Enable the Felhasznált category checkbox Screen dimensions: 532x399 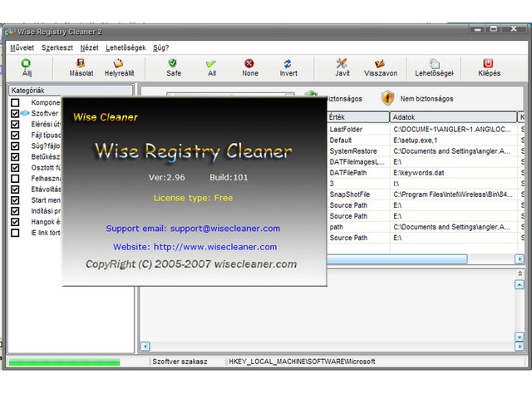pos(15,179)
